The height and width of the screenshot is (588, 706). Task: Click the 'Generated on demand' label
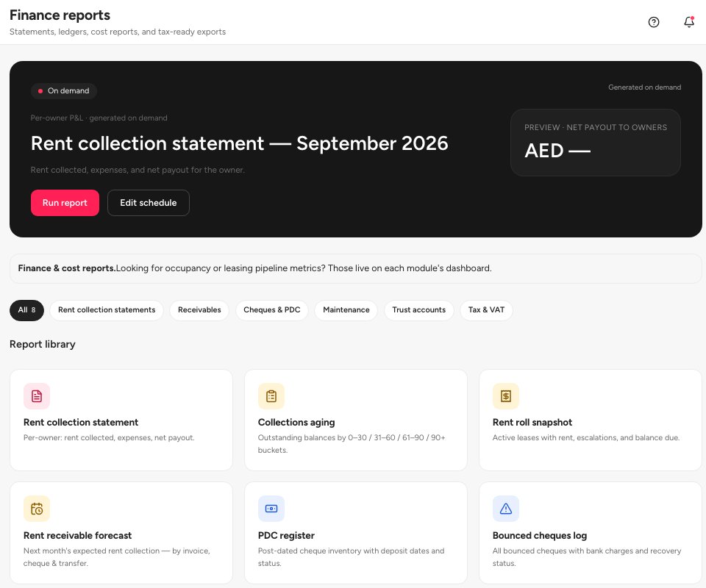(644, 87)
